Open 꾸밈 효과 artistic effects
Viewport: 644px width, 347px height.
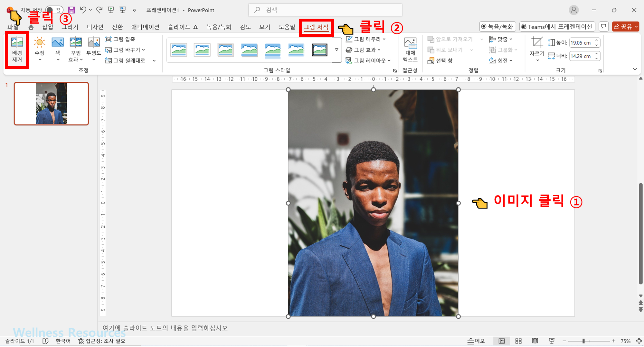click(x=76, y=49)
